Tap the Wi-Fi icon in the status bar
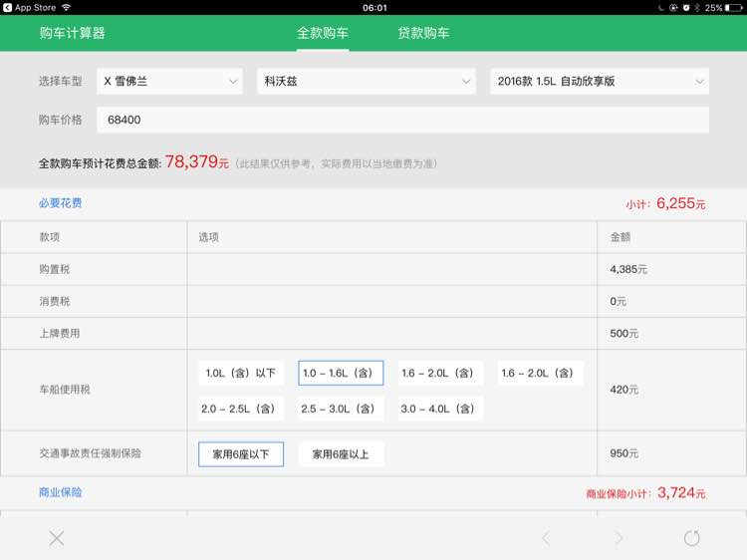 (66, 8)
